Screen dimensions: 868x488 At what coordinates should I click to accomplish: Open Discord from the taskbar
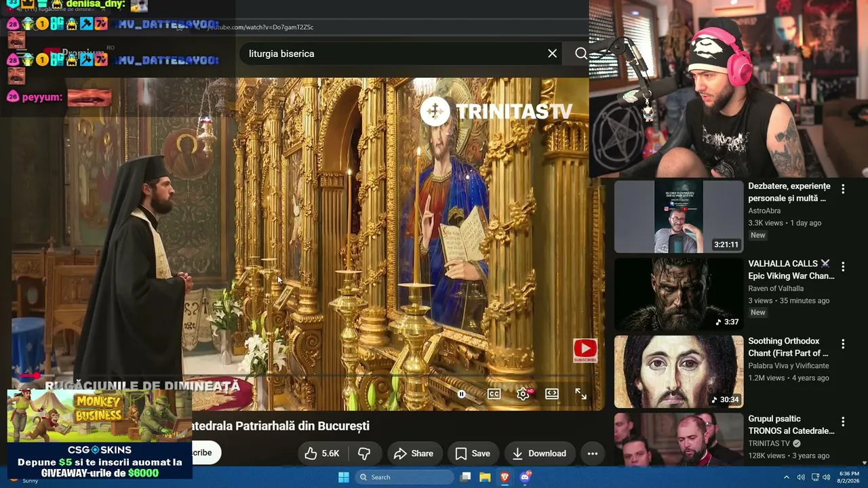525,477
